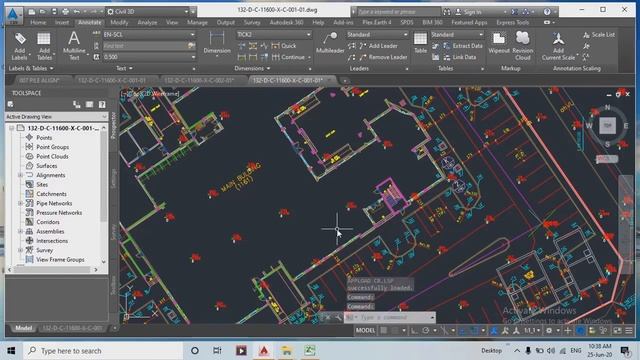The width and height of the screenshot is (640, 360).
Task: Click the Remove Leader button
Action: [x=383, y=57]
